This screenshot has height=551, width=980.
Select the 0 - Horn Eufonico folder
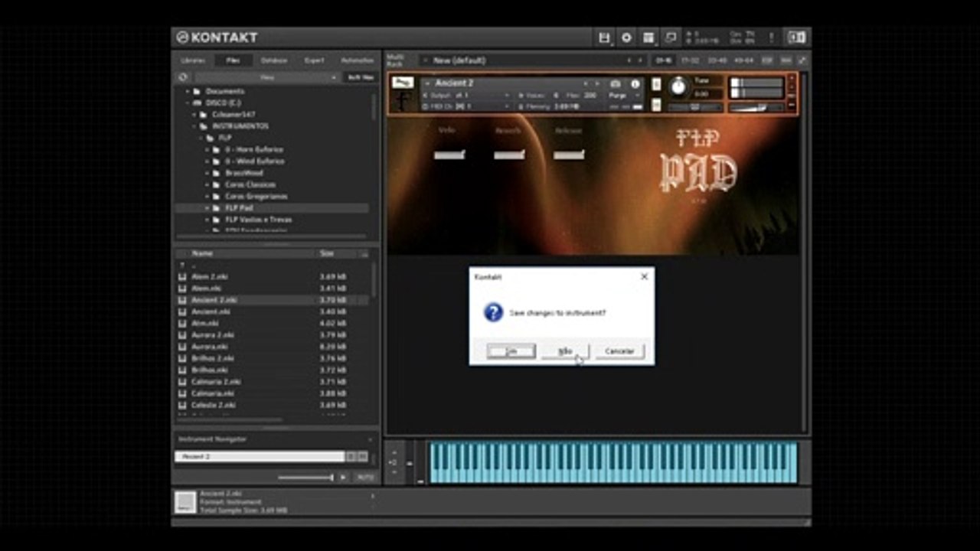254,150
